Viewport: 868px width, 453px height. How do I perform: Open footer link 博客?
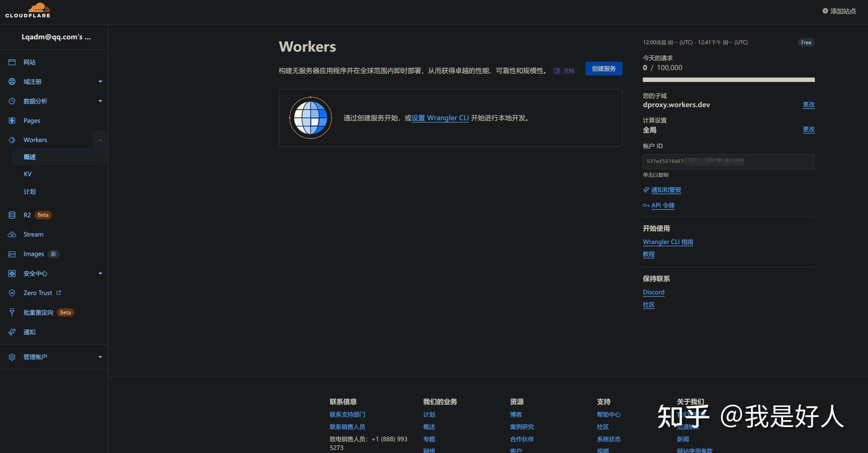coord(516,415)
